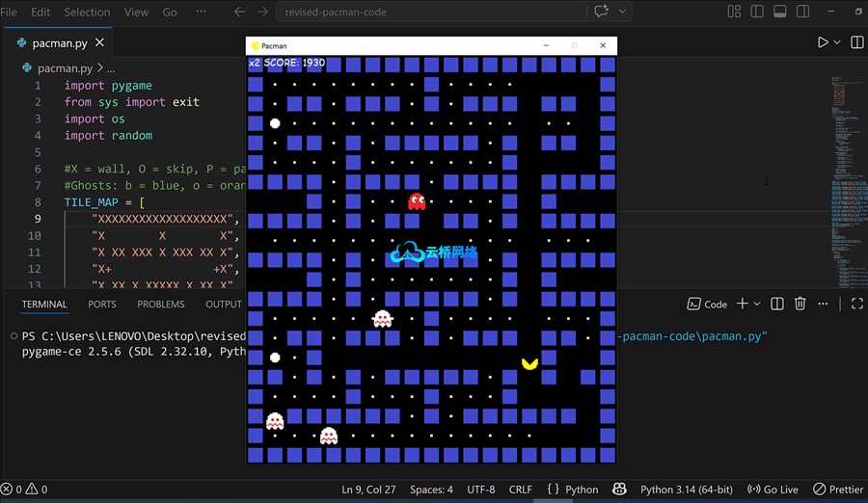868x503 pixels.
Task: Click Prettier formatter status item
Action: tap(838, 490)
